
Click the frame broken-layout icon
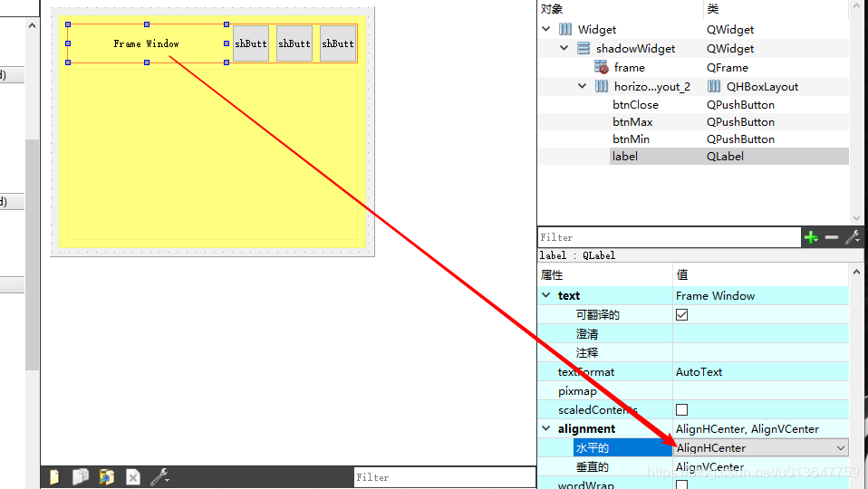(602, 68)
